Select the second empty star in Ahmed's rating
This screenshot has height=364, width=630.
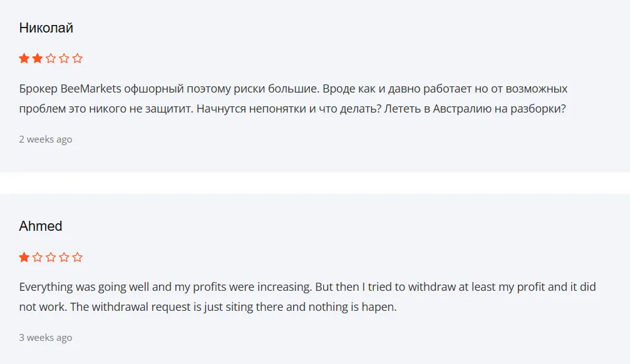[x=36, y=256]
